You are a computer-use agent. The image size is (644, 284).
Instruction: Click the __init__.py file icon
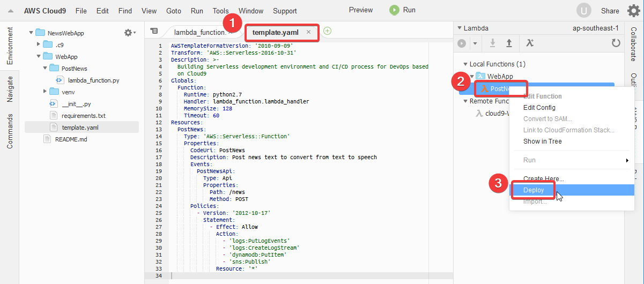pyautogui.click(x=53, y=103)
